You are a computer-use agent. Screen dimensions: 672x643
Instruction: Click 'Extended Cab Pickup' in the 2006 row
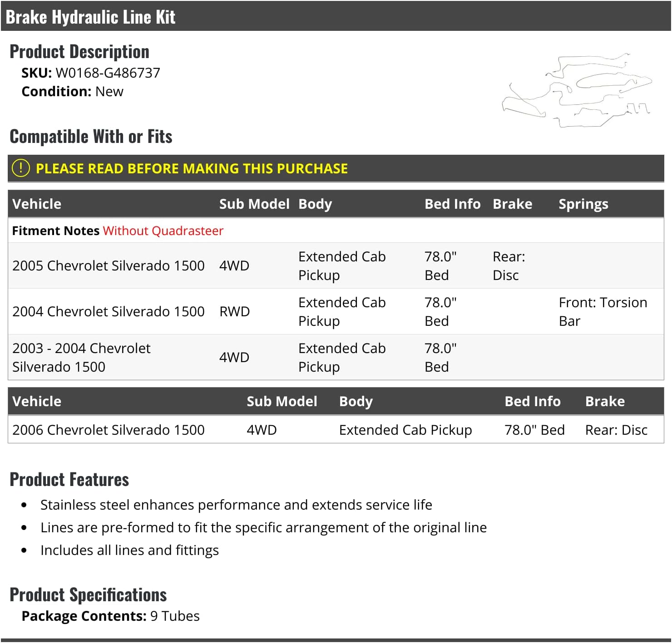pos(405,430)
